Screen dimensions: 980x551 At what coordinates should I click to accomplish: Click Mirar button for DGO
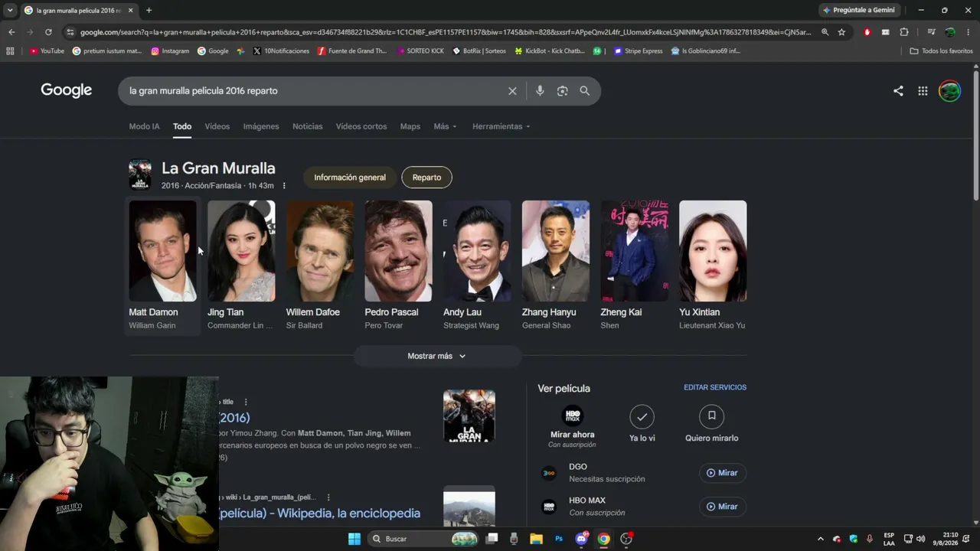[x=722, y=473]
